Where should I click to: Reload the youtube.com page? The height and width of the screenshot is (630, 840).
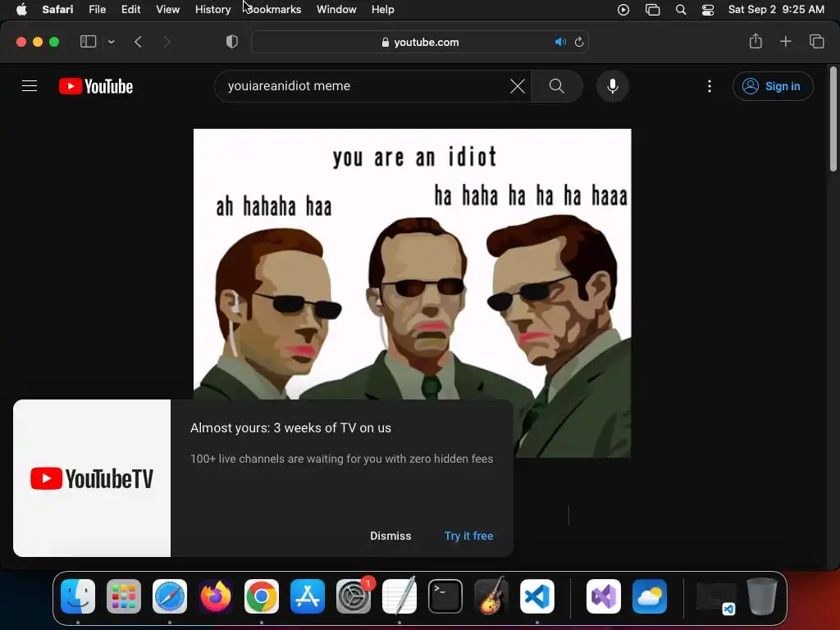(x=579, y=42)
